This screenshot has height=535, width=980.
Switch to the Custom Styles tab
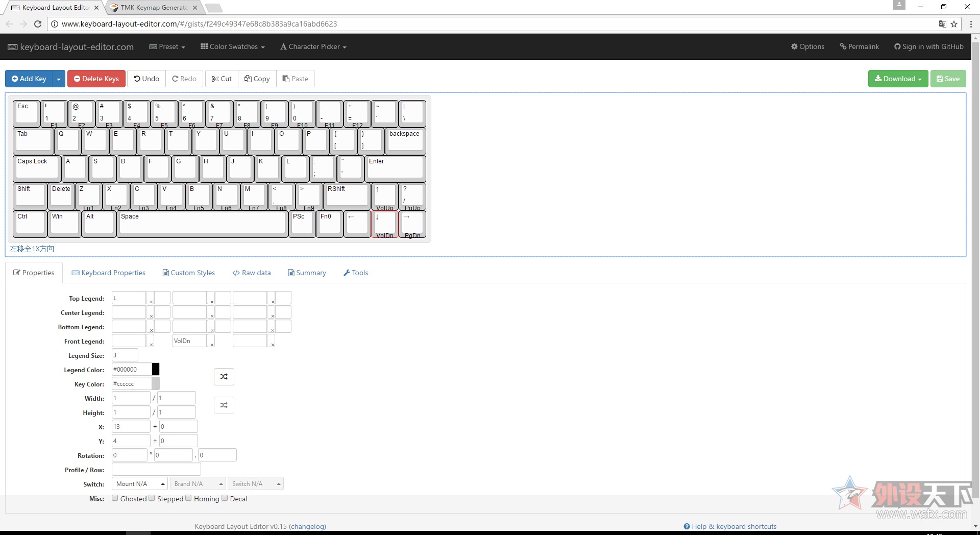pyautogui.click(x=189, y=273)
